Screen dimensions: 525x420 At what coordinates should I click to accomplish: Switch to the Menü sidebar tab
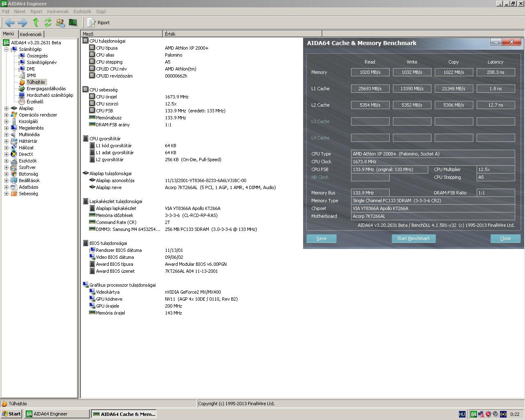[9, 34]
